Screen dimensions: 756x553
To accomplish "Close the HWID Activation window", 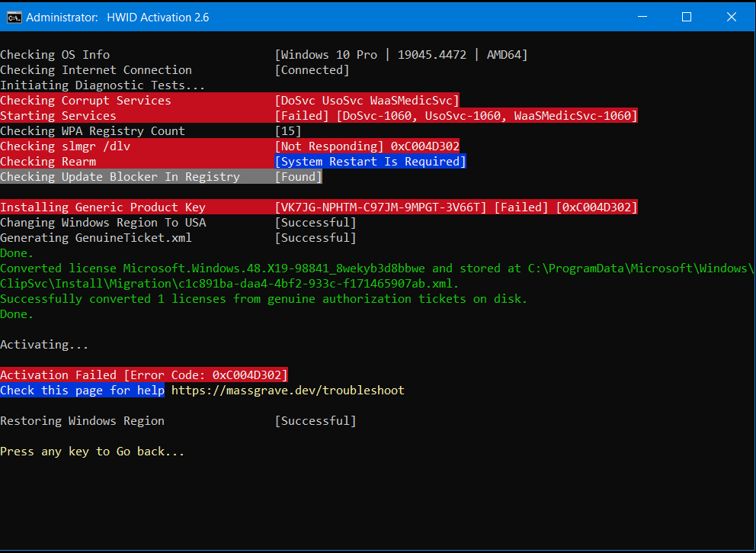I will tap(732, 17).
